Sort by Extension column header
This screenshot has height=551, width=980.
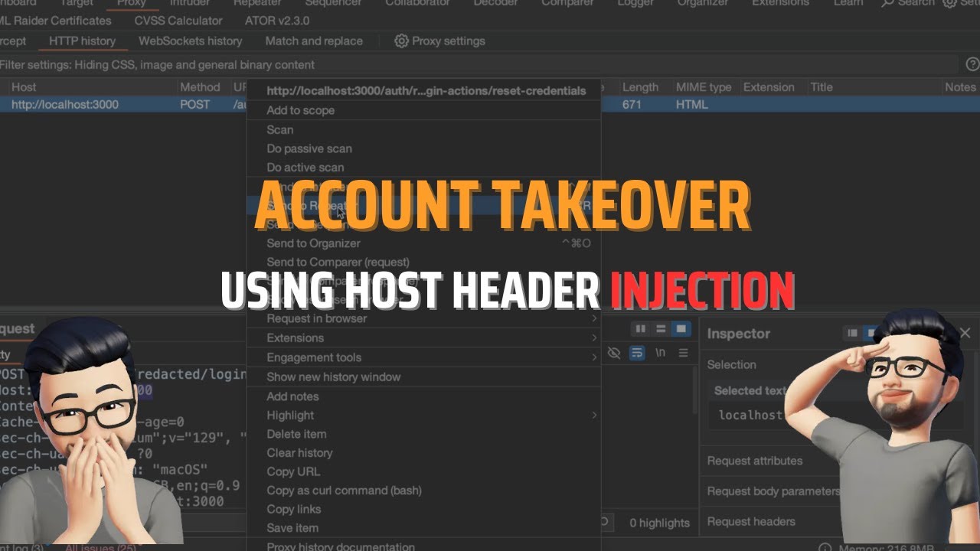point(769,87)
